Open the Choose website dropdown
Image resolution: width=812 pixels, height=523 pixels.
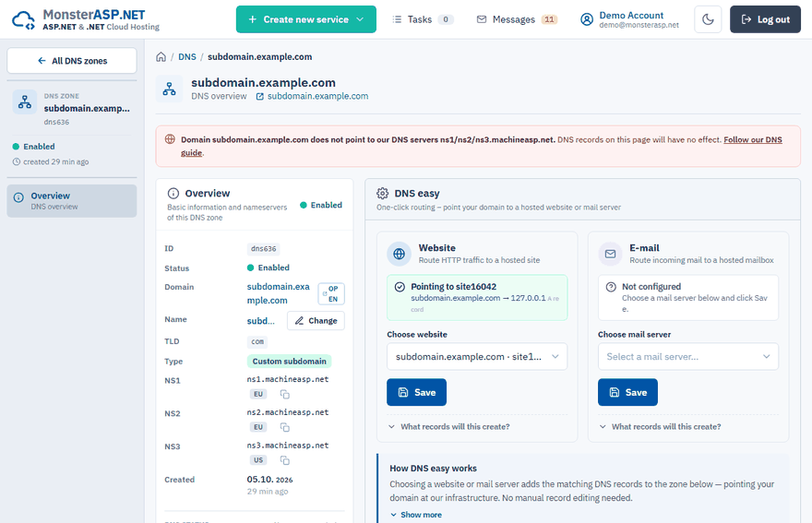pos(477,357)
